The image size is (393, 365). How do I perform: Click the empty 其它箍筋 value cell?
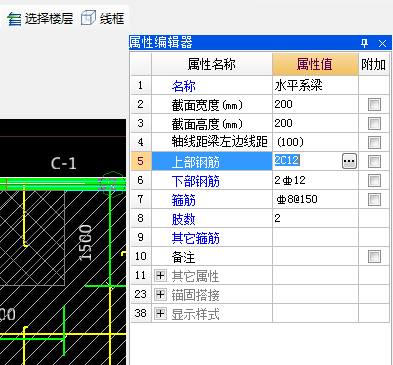pyautogui.click(x=315, y=237)
